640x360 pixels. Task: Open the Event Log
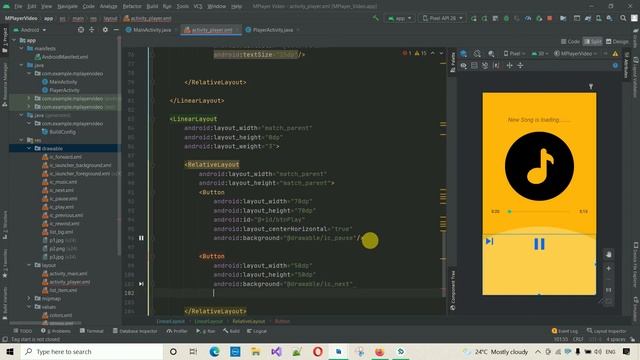point(565,331)
